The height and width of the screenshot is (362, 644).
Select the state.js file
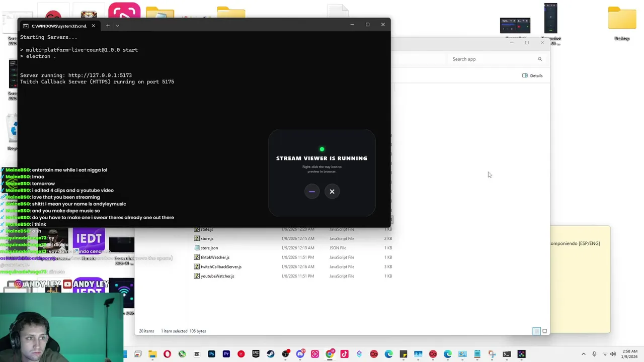coord(206,229)
